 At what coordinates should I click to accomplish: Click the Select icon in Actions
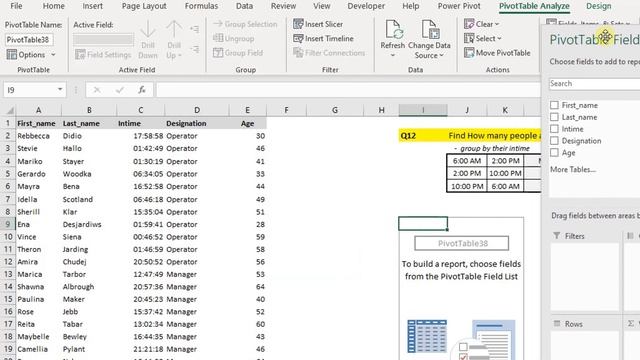pyautogui.click(x=469, y=38)
